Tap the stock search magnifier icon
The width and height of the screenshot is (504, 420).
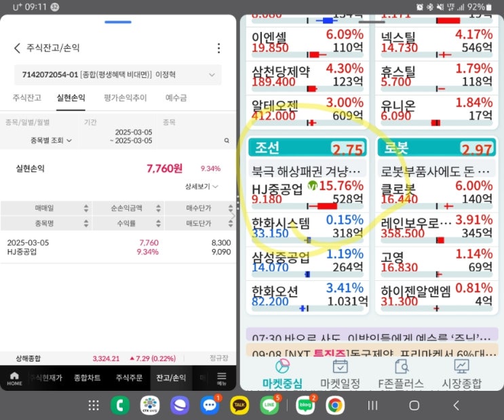[227, 140]
